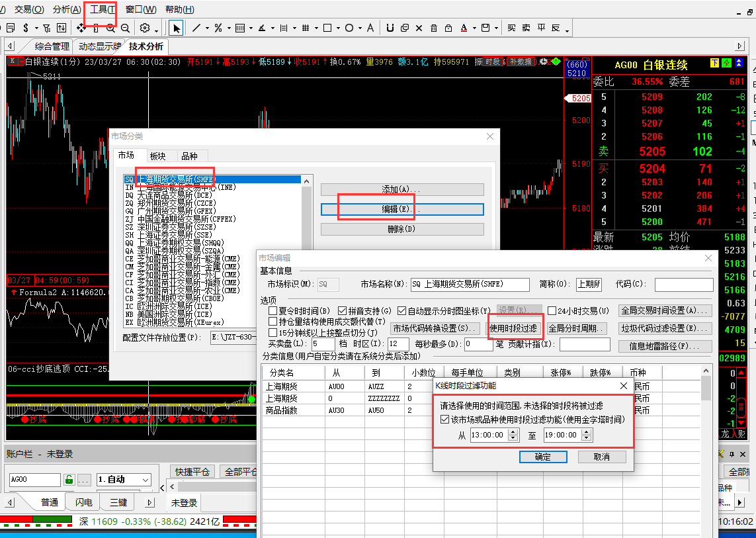The width and height of the screenshot is (756, 538).
Task: Click the 市场名称 input field
Action: click(470, 285)
